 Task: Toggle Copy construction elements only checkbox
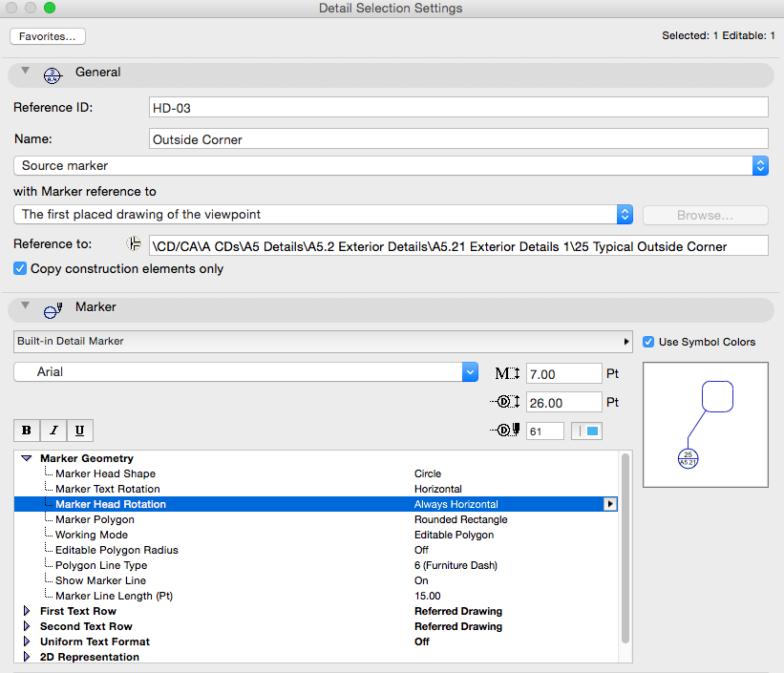(20, 268)
